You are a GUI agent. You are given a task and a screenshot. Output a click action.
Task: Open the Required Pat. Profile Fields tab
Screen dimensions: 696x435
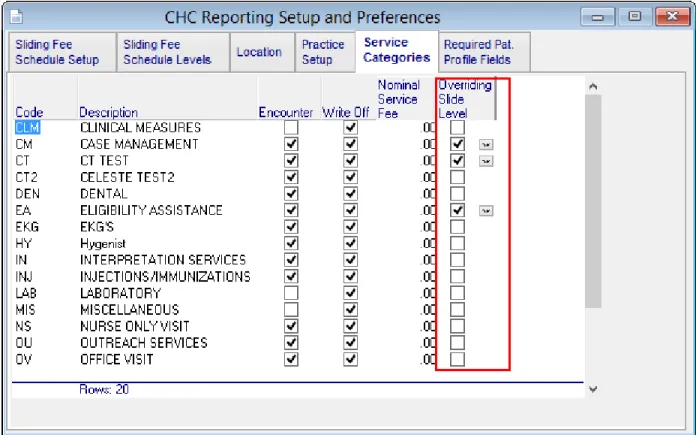tap(484, 52)
